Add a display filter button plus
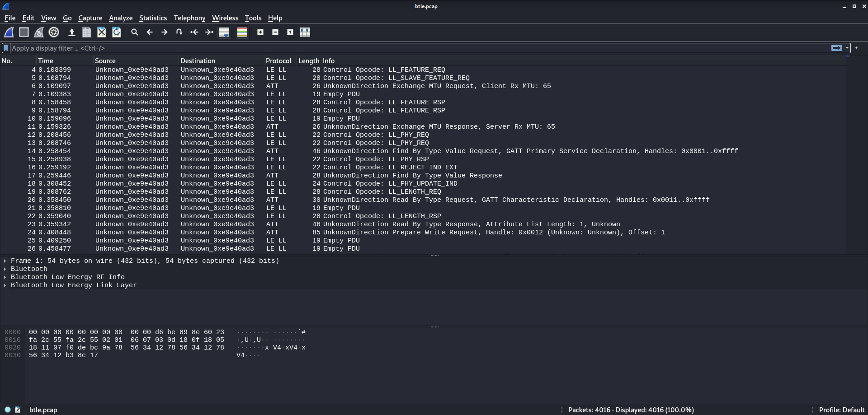Screen dimensions: 868x415 tap(856, 48)
